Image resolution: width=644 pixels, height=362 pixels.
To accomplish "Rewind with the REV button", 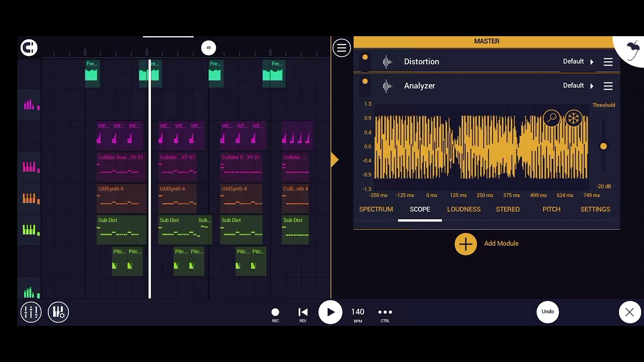I will [x=303, y=315].
